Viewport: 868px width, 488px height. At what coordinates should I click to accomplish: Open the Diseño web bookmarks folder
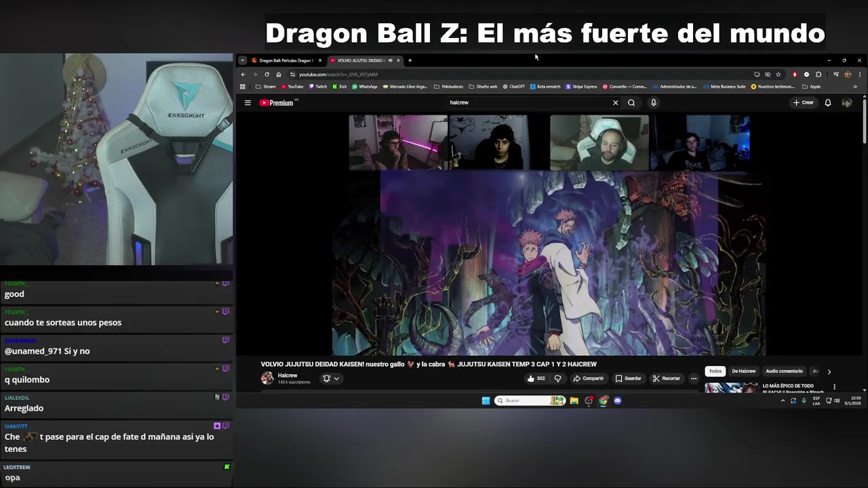click(x=484, y=87)
